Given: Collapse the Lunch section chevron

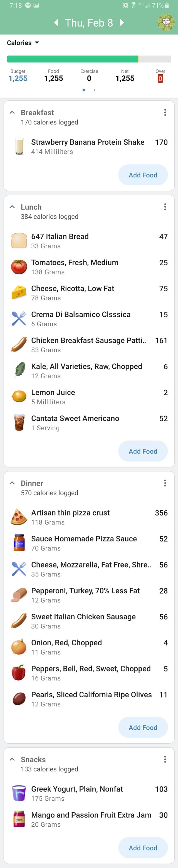Looking at the screenshot, I should point(12,207).
